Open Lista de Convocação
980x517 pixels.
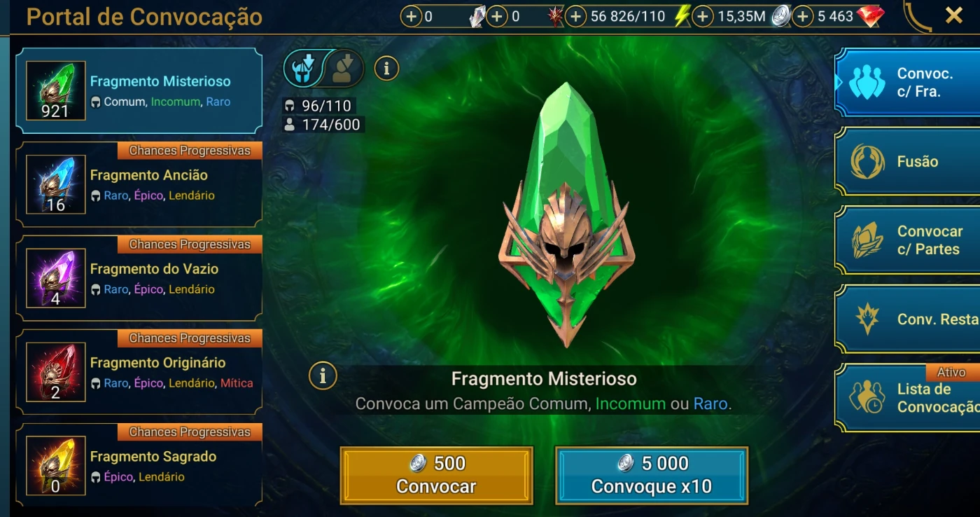[x=907, y=397]
